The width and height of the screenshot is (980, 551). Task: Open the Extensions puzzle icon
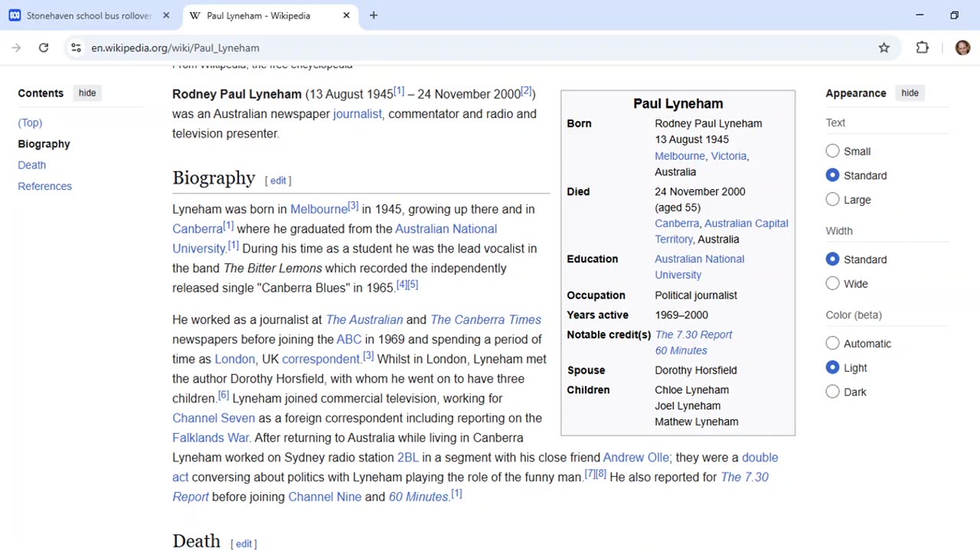click(x=923, y=47)
